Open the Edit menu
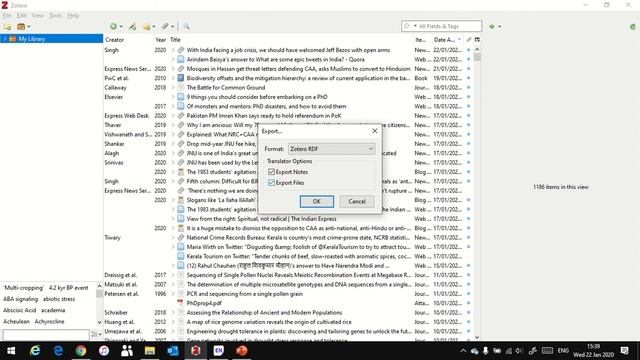 tap(21, 16)
